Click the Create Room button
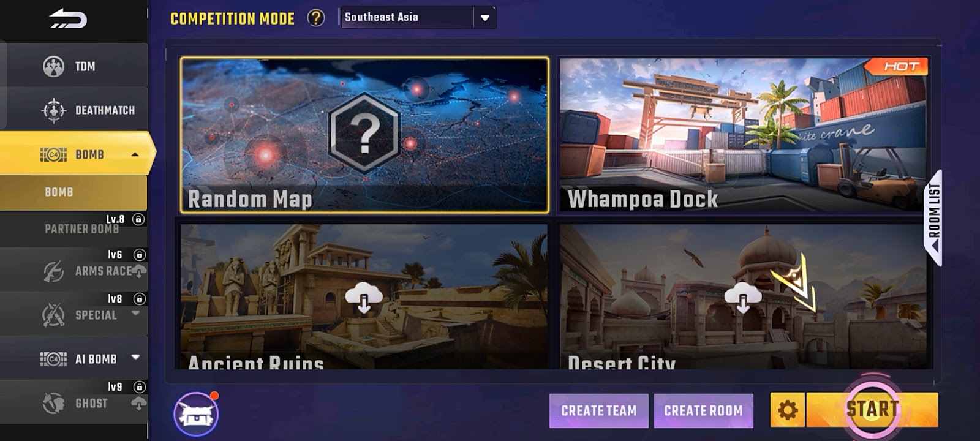980x441 pixels. point(703,410)
